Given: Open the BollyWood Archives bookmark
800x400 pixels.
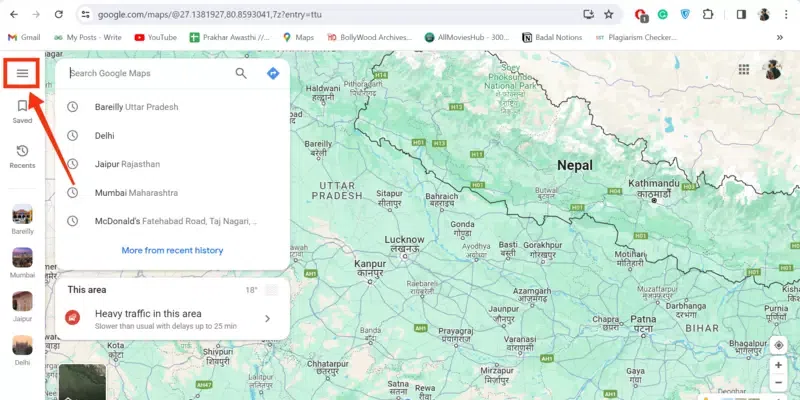Looking at the screenshot, I should click(369, 37).
